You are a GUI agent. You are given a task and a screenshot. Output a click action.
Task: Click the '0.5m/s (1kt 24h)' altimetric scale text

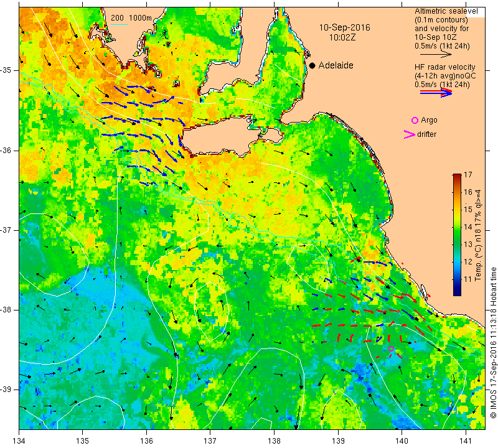pos(442,46)
